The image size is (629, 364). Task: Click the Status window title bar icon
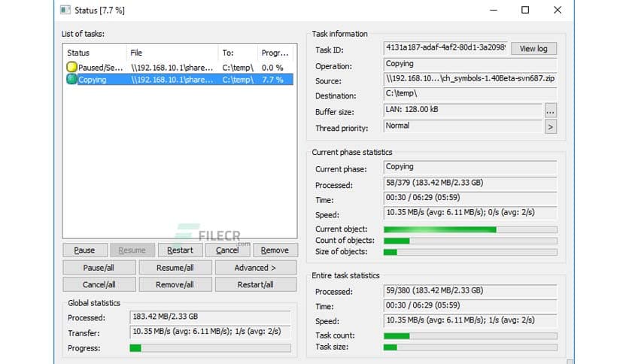(65, 10)
